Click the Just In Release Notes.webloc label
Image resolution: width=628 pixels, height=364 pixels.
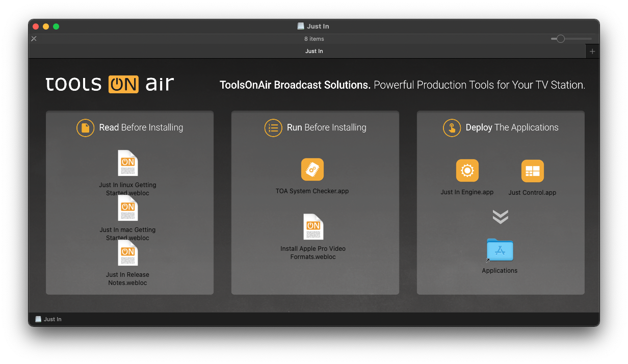coord(127,279)
